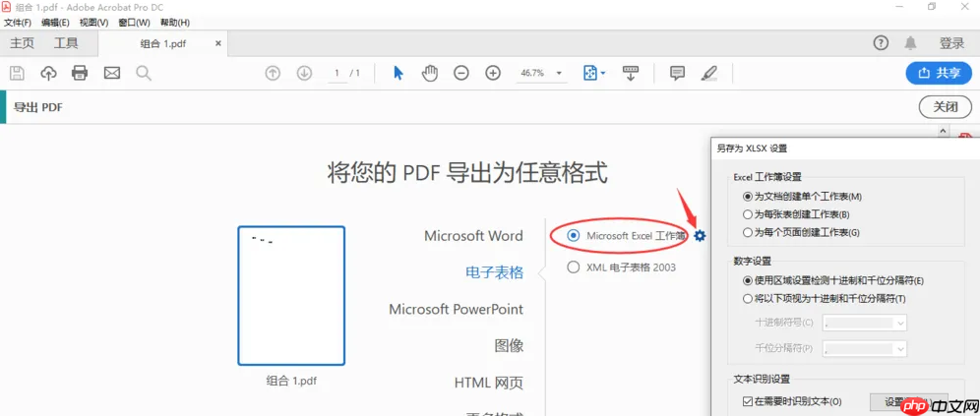Click the scroll up arrow of export panel
Viewport: 980px width, 416px height.
(x=944, y=132)
